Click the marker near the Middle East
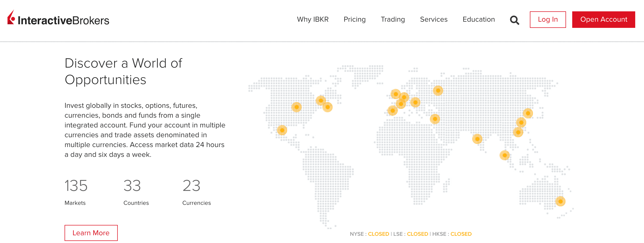This screenshot has height=243, width=644. pyautogui.click(x=435, y=119)
